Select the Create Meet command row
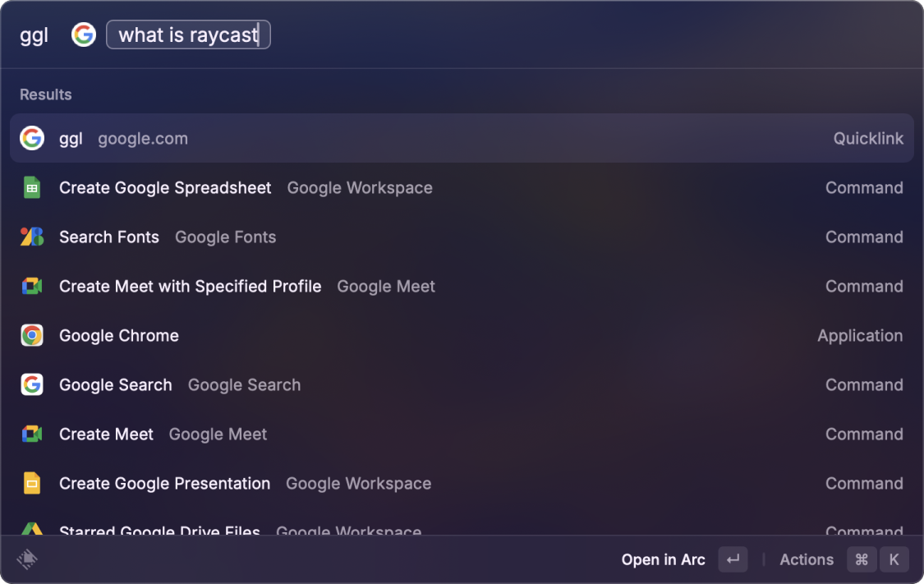The height and width of the screenshot is (584, 924). point(462,435)
